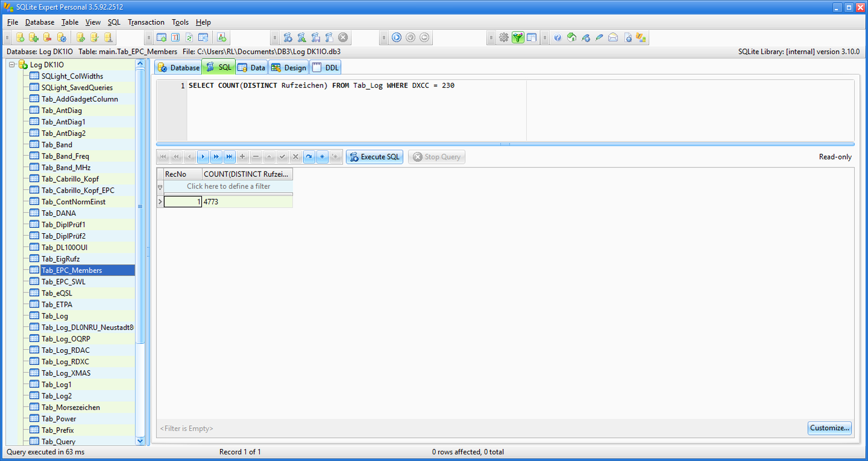Click the Help question mark icon

557,37
